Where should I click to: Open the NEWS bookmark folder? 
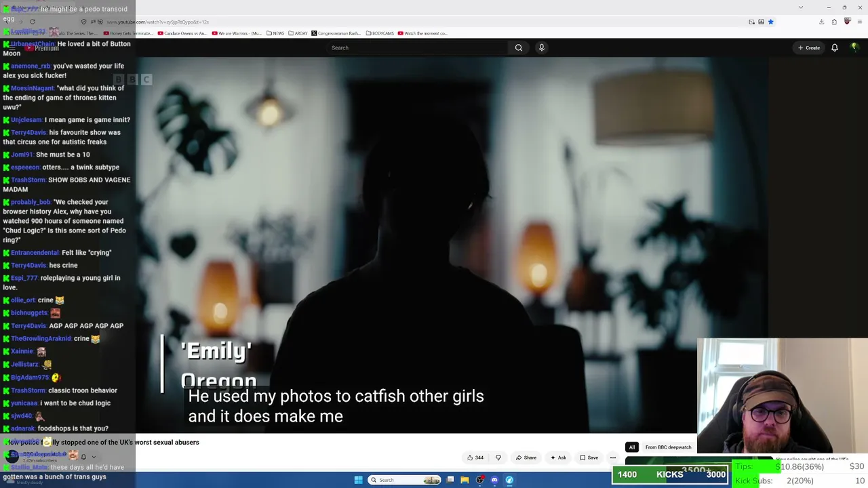pyautogui.click(x=275, y=33)
